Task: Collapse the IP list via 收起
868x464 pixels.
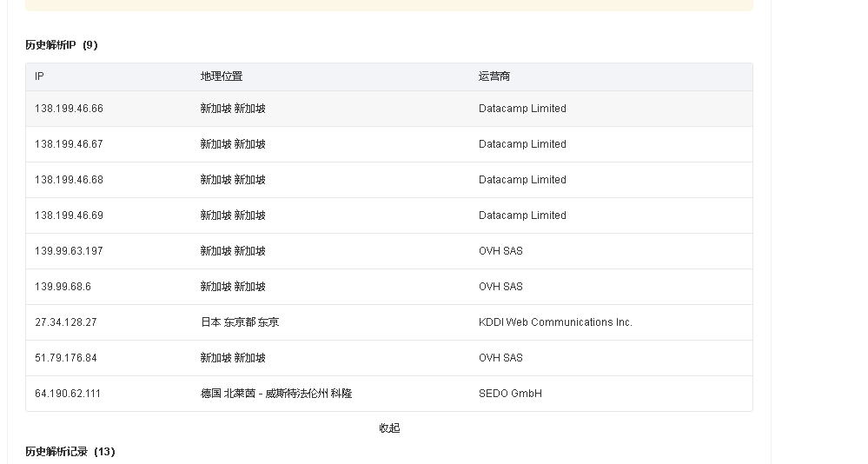Action: 389,428
